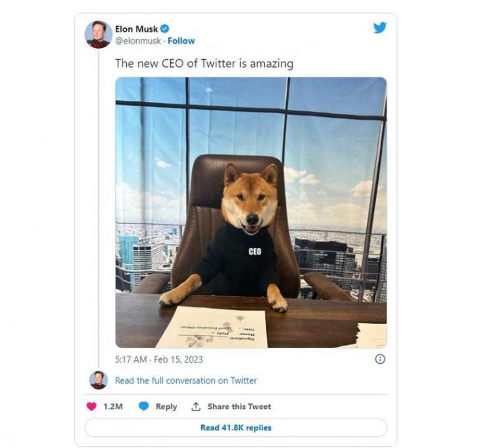Read the full conversation on Twitter

pyautogui.click(x=185, y=380)
